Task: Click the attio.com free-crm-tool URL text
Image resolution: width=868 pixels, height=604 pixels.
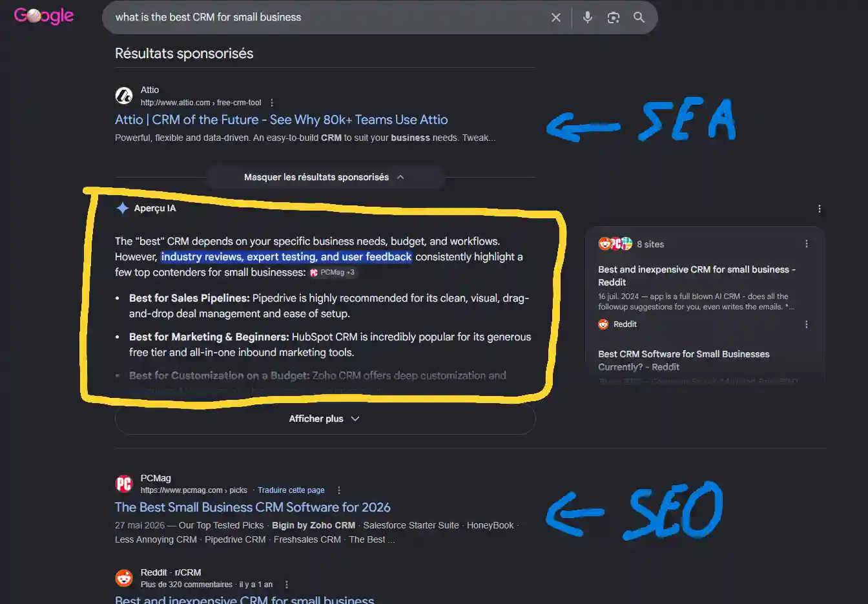Action: click(x=201, y=103)
